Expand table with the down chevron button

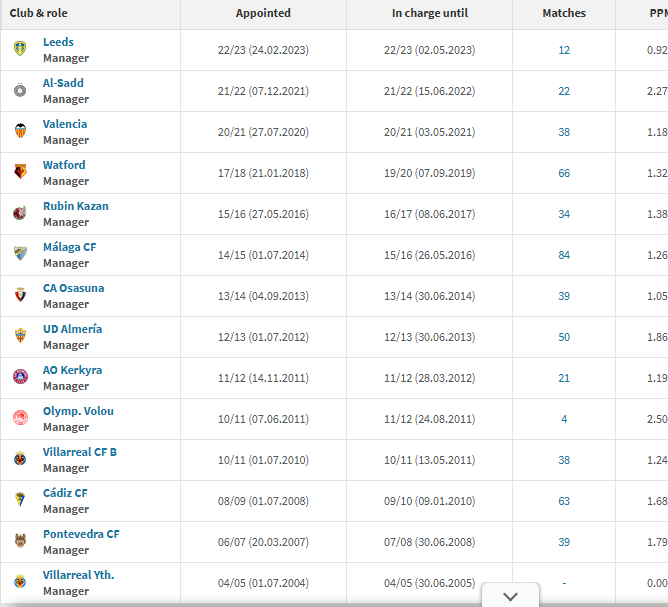pos(510,595)
